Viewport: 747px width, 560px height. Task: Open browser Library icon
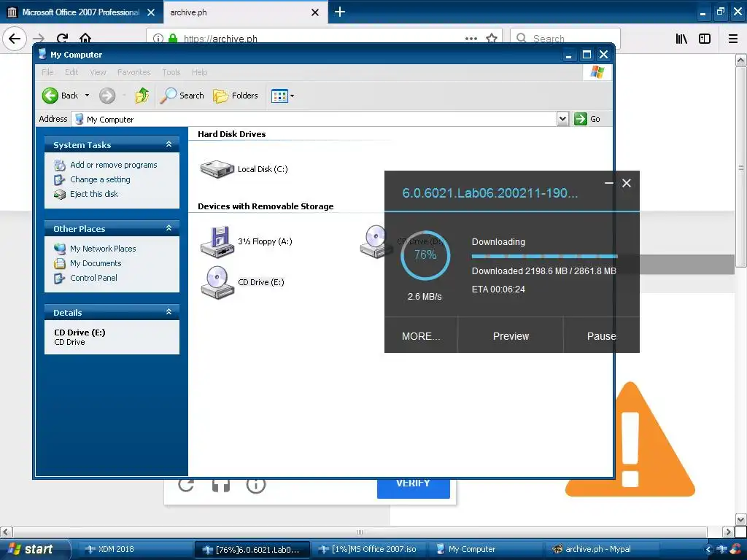pyautogui.click(x=681, y=39)
